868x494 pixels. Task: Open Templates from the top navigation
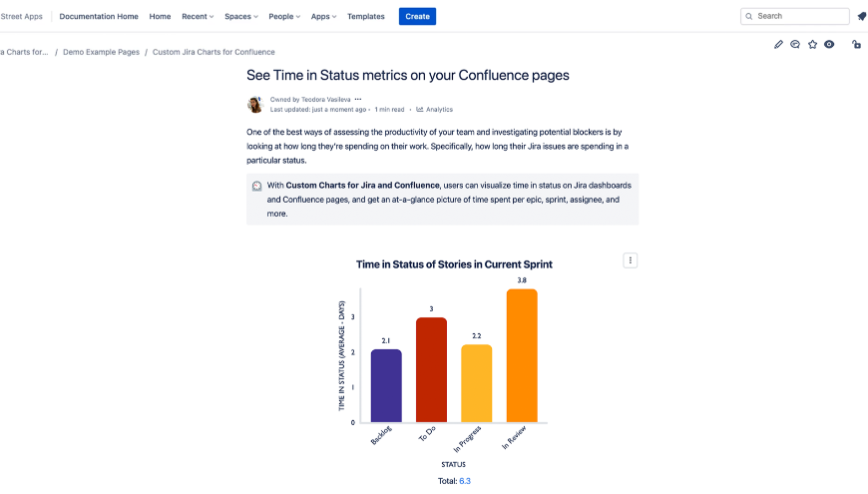[x=365, y=16]
